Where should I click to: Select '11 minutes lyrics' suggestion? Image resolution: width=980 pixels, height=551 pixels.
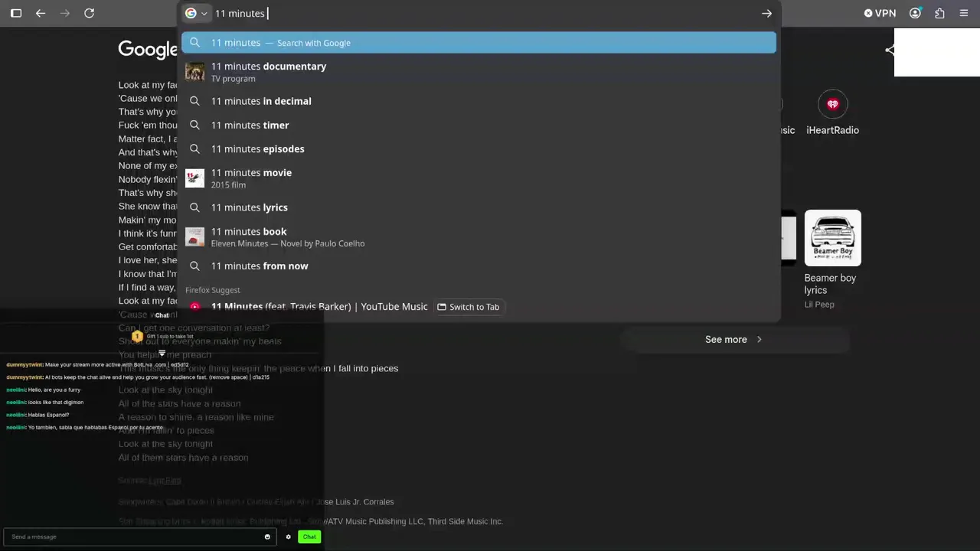point(479,207)
